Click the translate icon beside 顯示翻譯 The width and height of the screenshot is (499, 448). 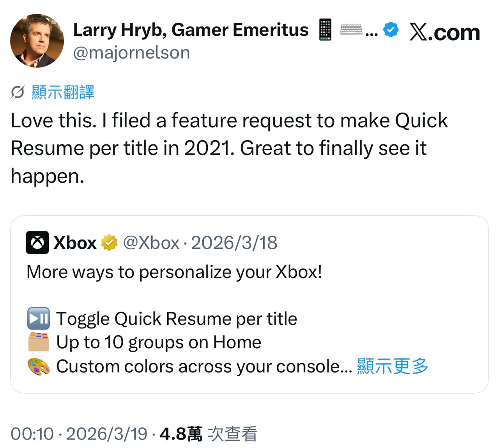[x=18, y=92]
